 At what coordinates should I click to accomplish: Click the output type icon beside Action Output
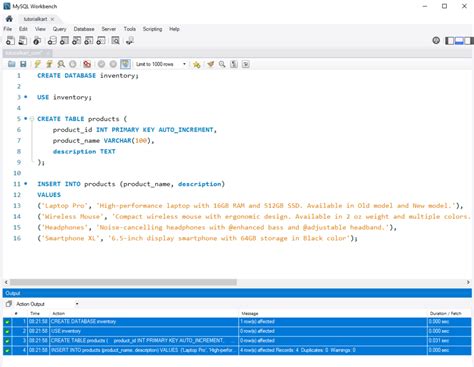(9, 304)
